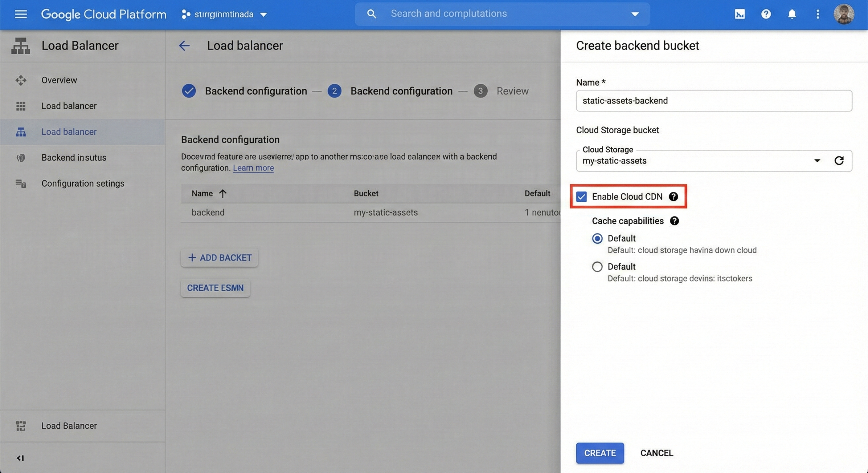Viewport: 868px width, 473px height.
Task: Select the second Default cache radio option
Action: click(597, 267)
